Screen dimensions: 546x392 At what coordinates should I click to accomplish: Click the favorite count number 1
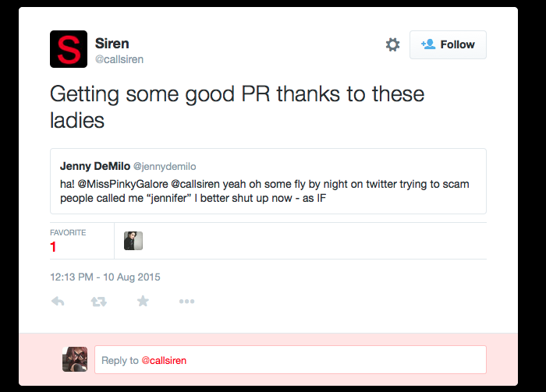53,247
